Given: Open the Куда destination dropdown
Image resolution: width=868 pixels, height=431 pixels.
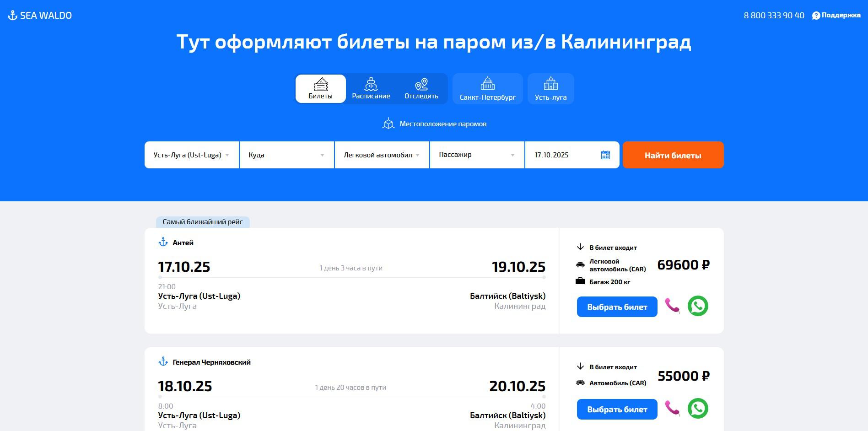Looking at the screenshot, I should 286,155.
